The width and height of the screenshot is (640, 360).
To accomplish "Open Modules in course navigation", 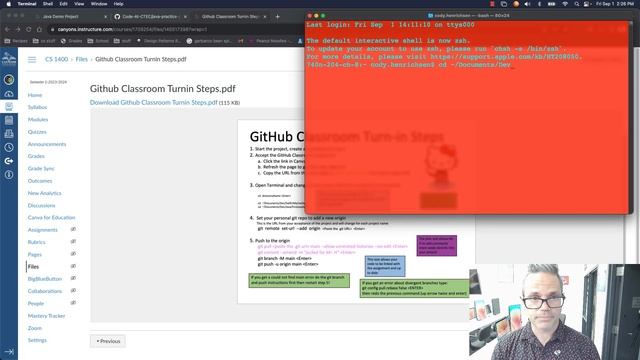I will (x=38, y=120).
